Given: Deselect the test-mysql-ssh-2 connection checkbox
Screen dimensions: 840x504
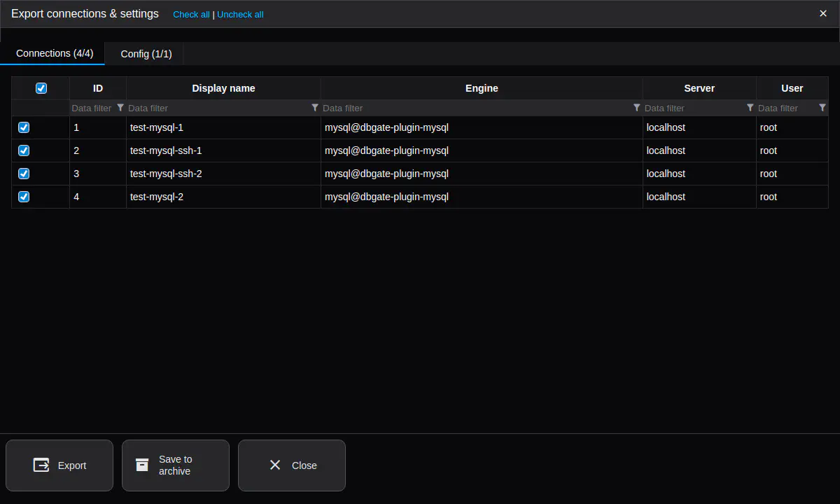Looking at the screenshot, I should 24,174.
